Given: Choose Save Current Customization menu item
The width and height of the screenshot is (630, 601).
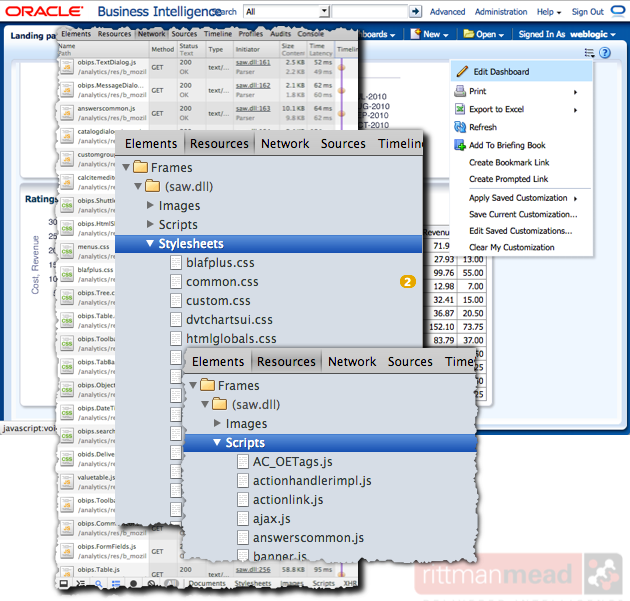Looking at the screenshot, I should point(523,215).
